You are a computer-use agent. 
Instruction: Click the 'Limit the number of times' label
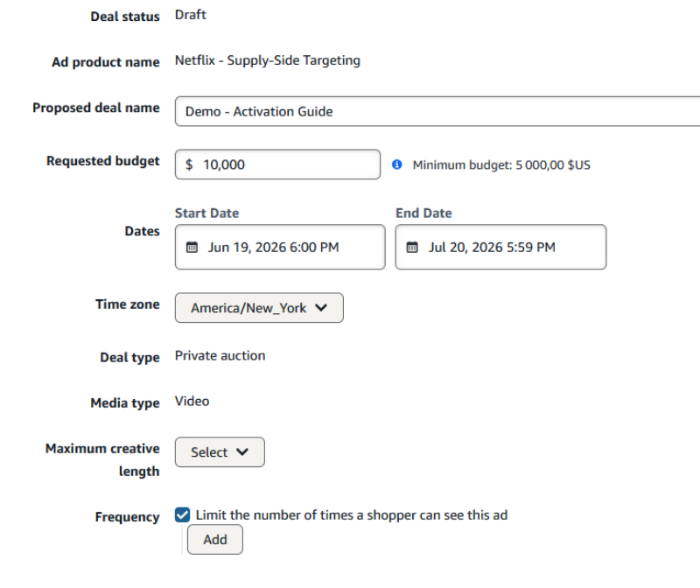coord(352,515)
